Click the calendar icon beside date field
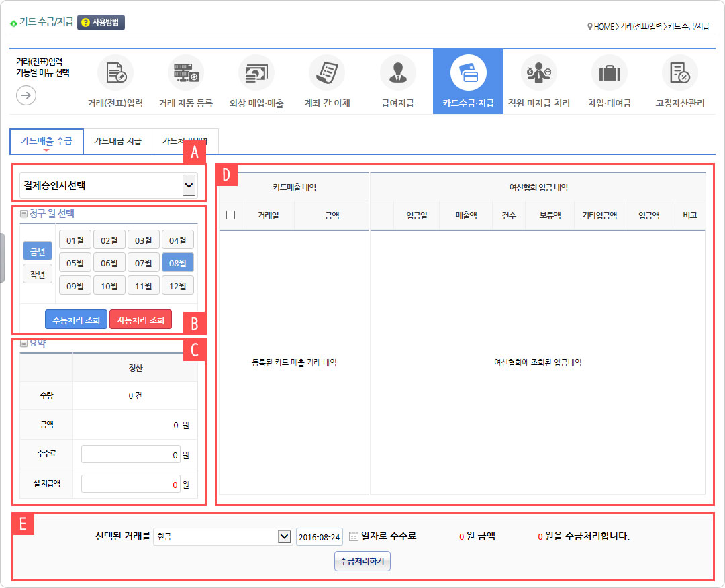 [354, 536]
